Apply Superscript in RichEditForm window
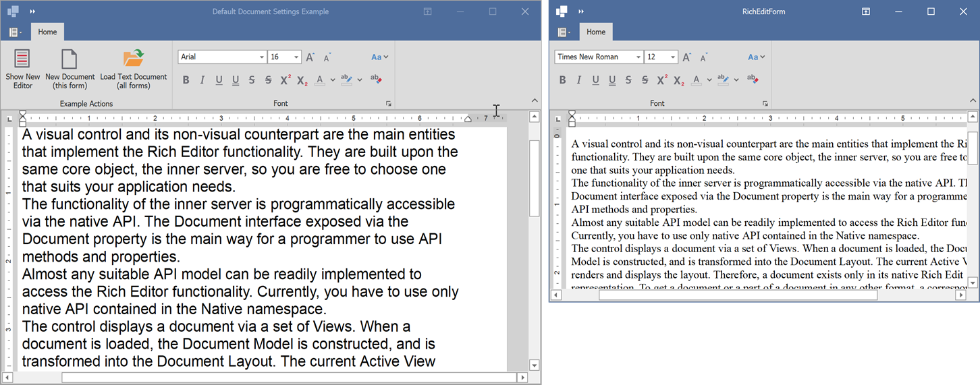 [661, 80]
